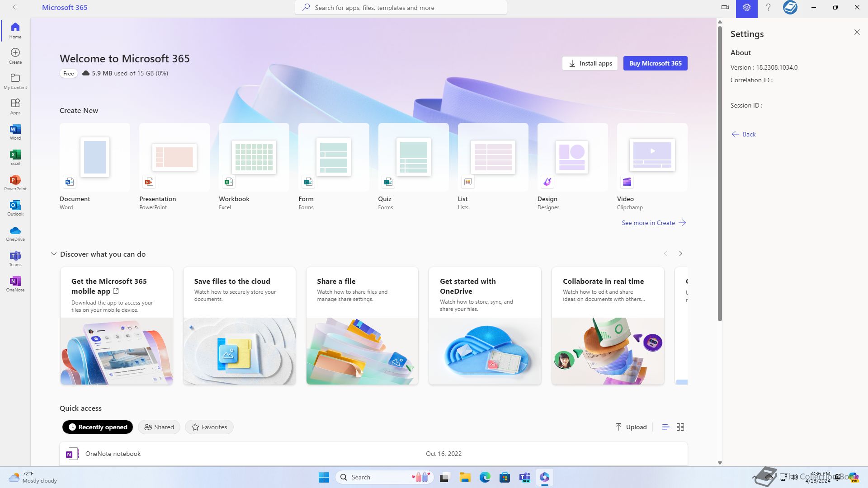The image size is (868, 488).
Task: Create a new Excel Workbook
Action: click(254, 167)
